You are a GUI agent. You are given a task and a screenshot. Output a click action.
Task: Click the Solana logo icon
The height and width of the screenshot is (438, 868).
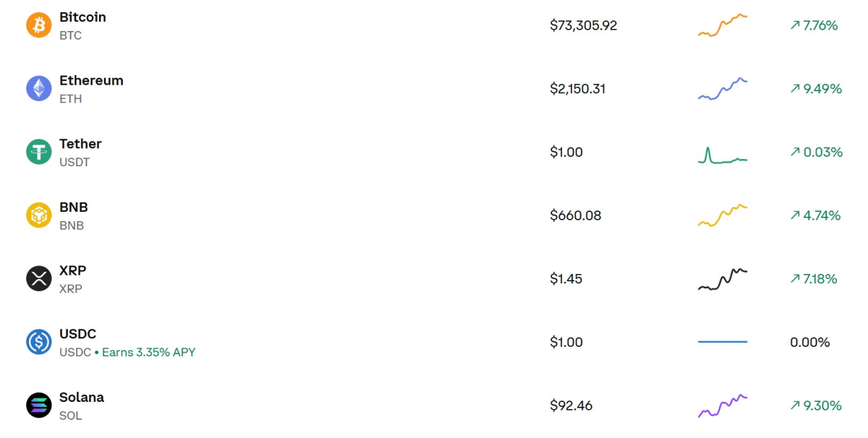coord(39,405)
